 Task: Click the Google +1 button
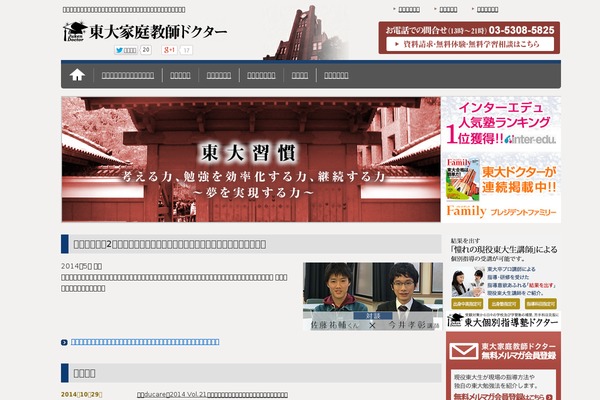click(169, 50)
